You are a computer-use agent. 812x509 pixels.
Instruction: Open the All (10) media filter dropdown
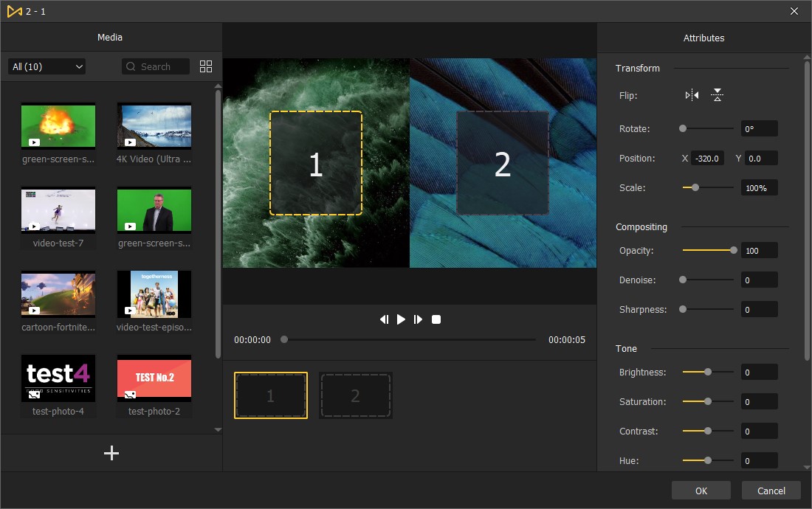[x=47, y=66]
